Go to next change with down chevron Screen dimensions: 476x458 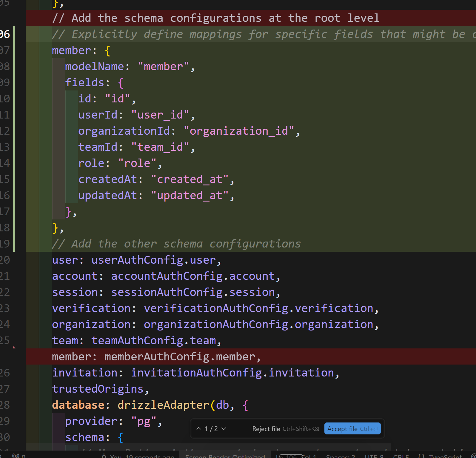[x=224, y=429]
